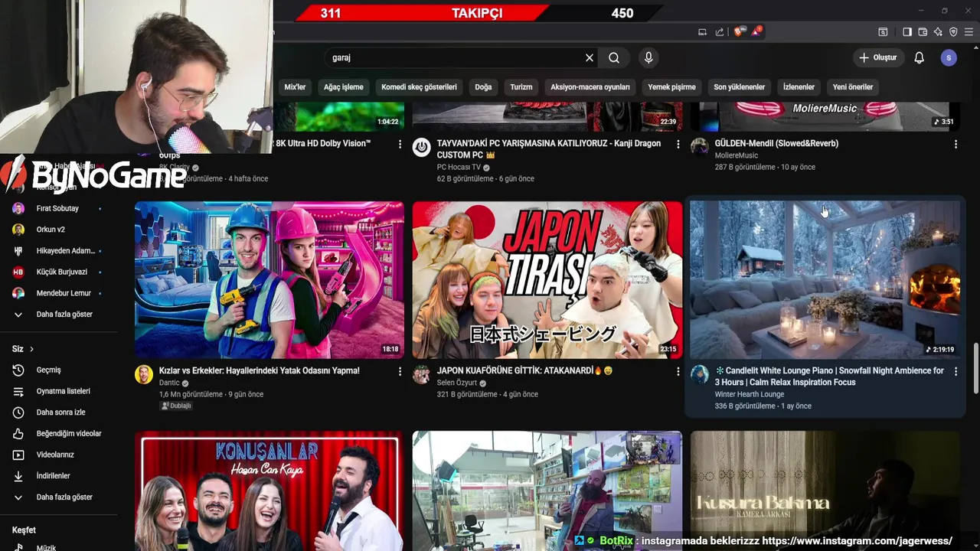Open the browser hamburger menu

pyautogui.click(x=969, y=31)
